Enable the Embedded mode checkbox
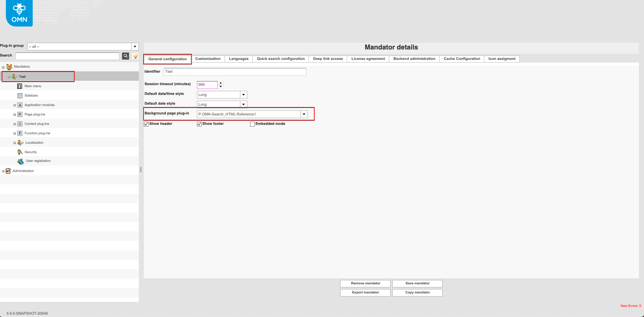 tap(252, 124)
